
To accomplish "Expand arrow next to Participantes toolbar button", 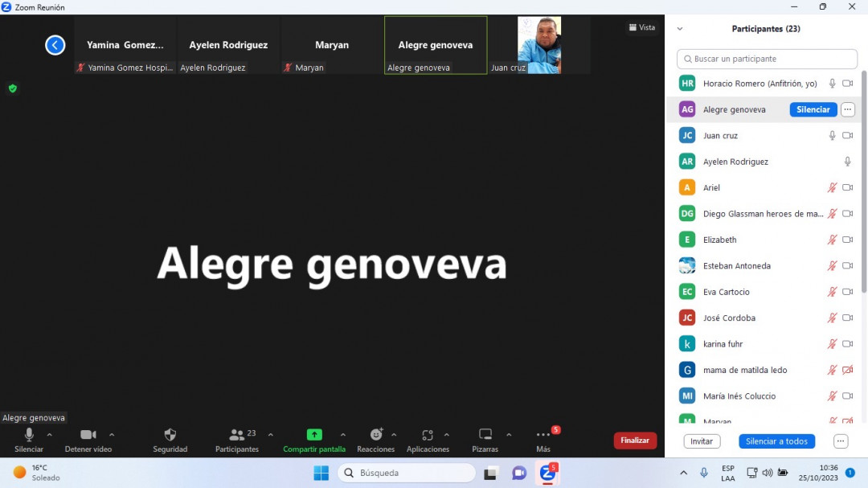I will pyautogui.click(x=271, y=436).
